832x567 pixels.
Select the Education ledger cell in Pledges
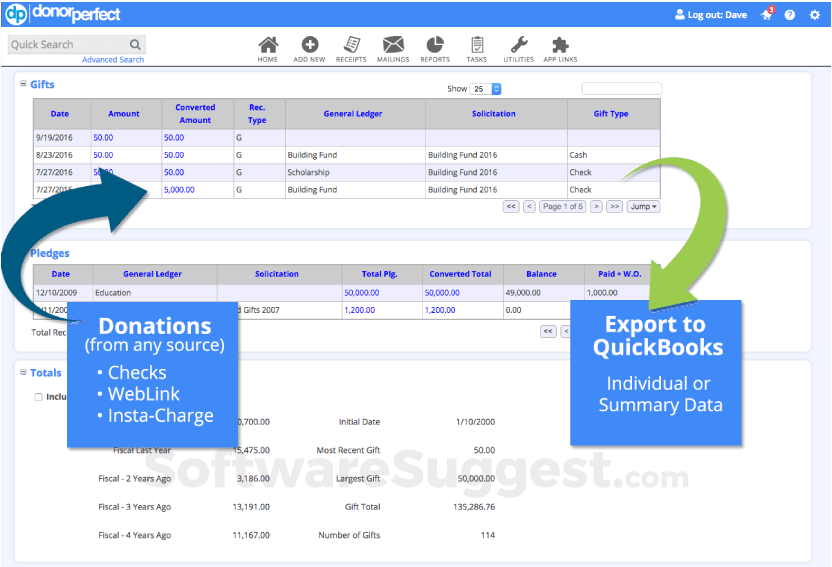[155, 292]
